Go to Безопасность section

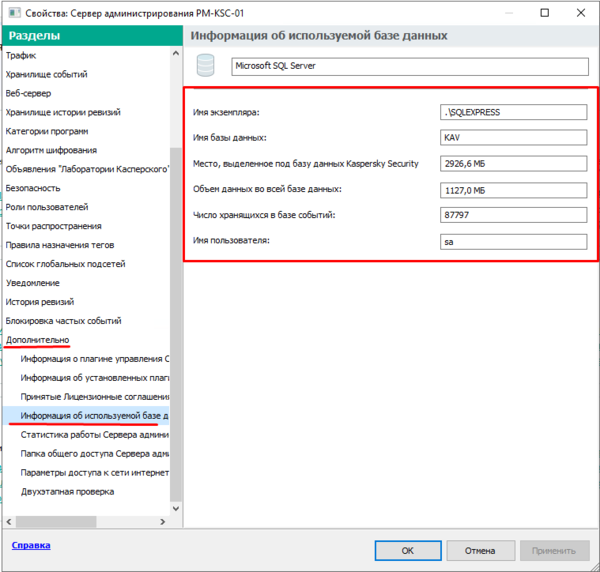33,188
